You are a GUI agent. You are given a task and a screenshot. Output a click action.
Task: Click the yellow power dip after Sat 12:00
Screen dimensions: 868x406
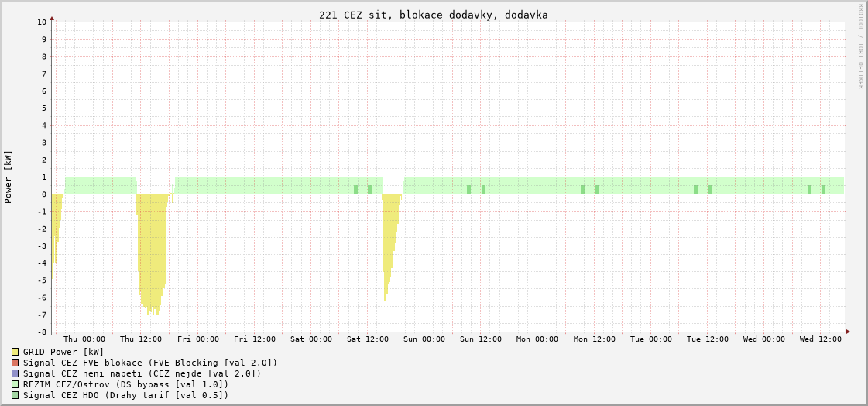tap(389, 240)
